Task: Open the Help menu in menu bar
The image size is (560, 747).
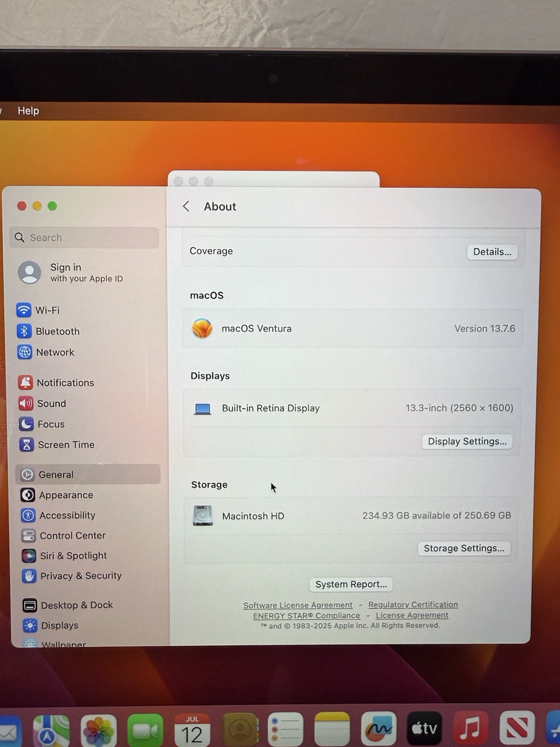Action: (28, 111)
